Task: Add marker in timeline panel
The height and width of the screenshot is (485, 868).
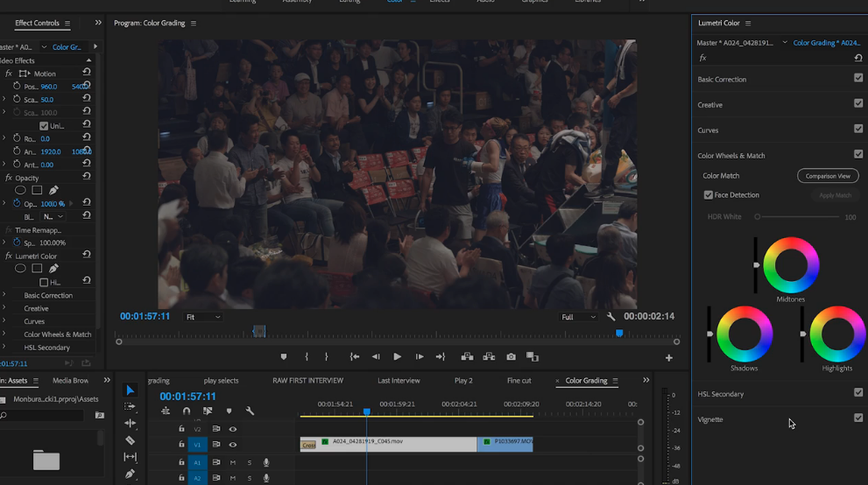Action: 229,411
